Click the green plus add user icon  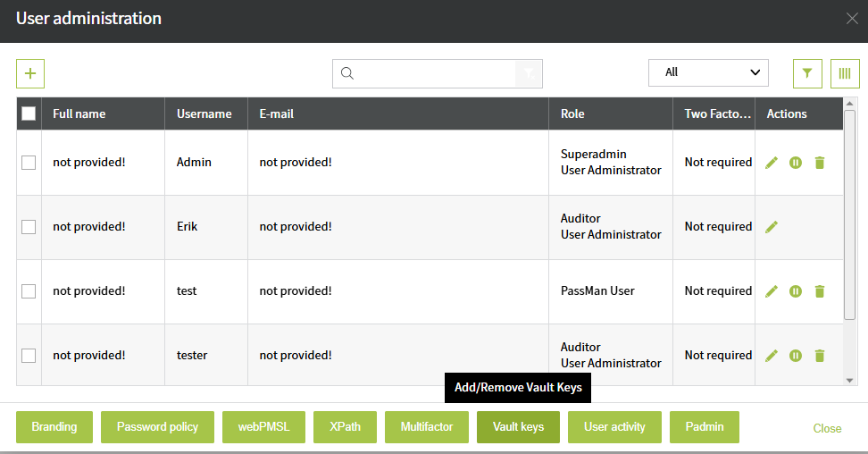click(30, 73)
